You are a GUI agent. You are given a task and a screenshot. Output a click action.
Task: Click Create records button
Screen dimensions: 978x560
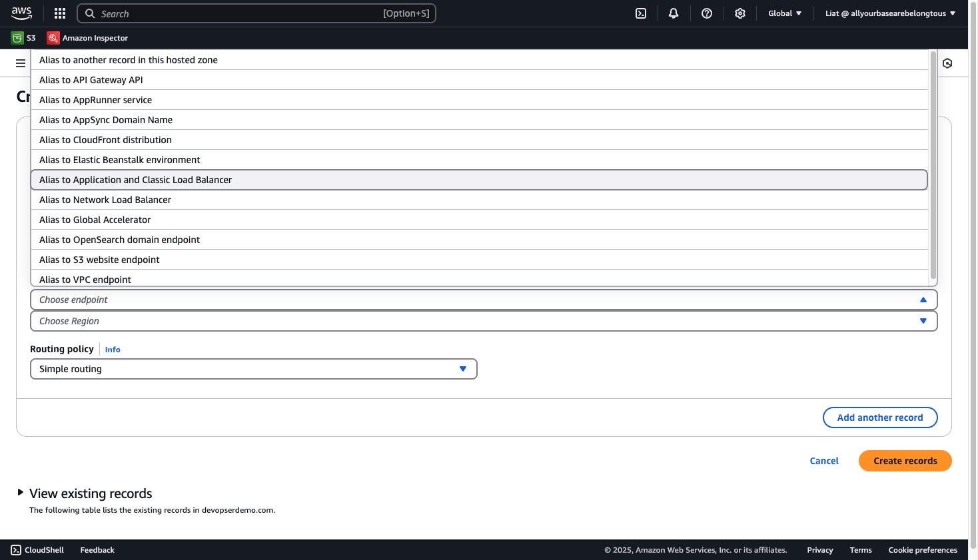[x=905, y=461]
